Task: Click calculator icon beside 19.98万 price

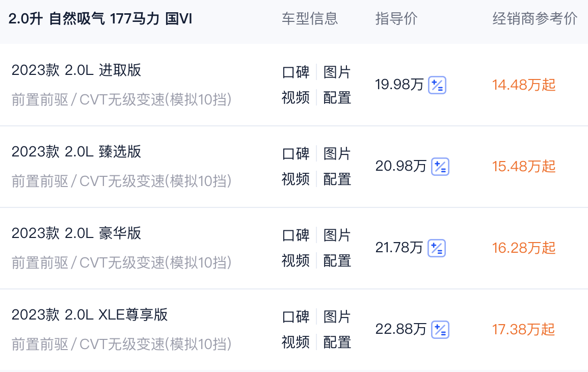Action: [437, 85]
